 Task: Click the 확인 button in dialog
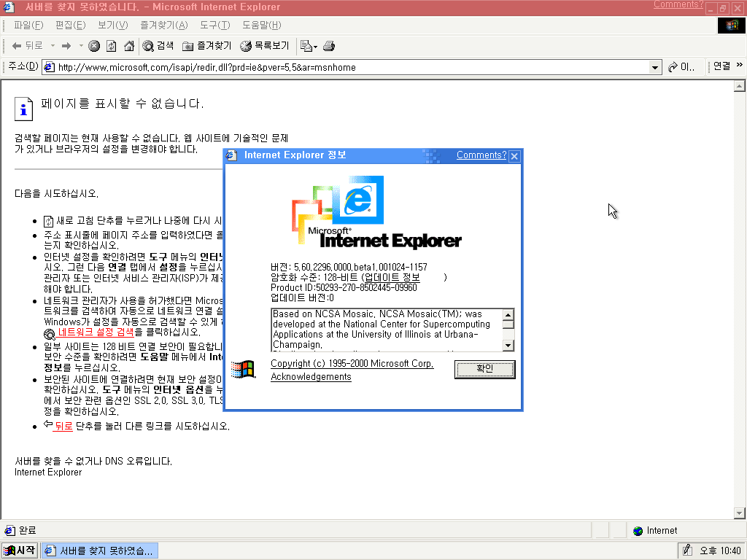point(485,369)
